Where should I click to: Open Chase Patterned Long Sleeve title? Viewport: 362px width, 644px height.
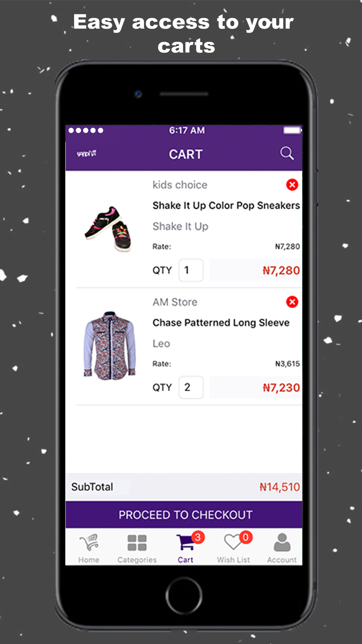[x=221, y=322]
